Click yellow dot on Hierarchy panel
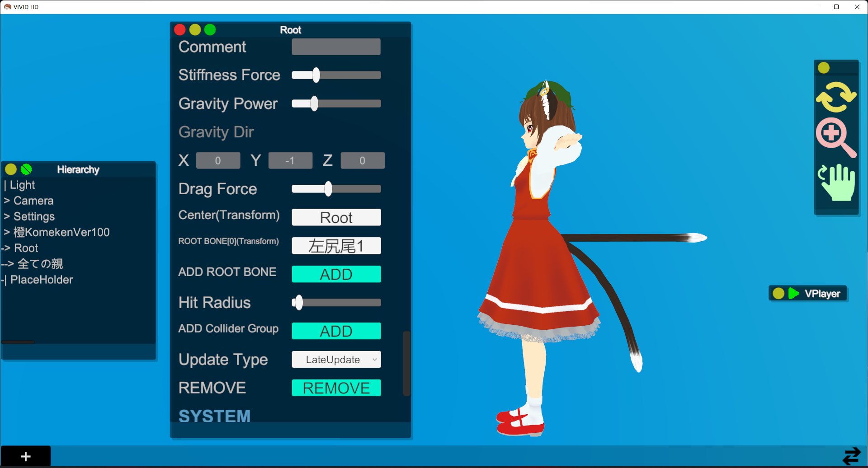 (11, 169)
